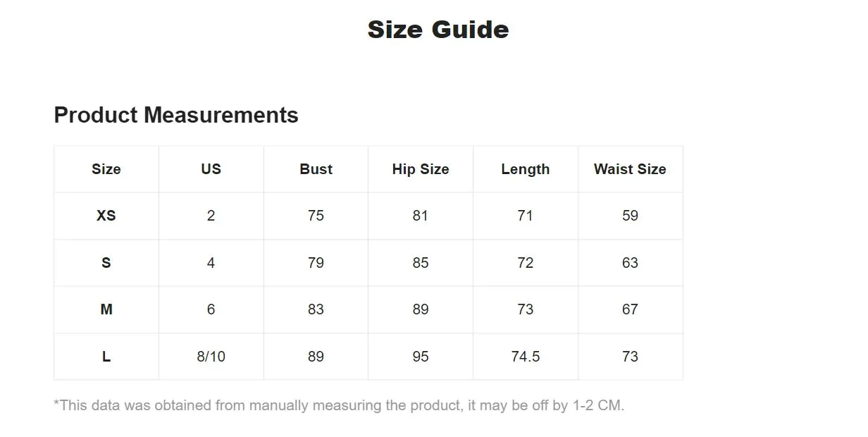
Task: Click the XS bust value 75
Action: 316,216
